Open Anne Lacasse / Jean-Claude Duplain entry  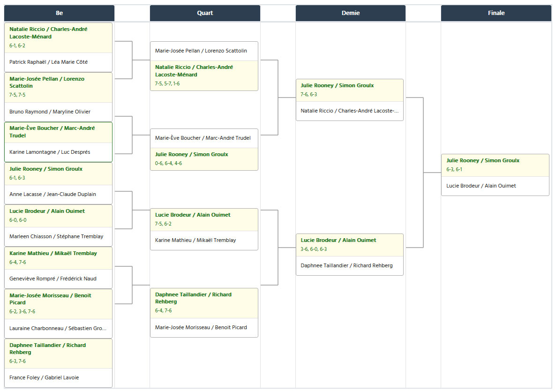click(x=58, y=195)
